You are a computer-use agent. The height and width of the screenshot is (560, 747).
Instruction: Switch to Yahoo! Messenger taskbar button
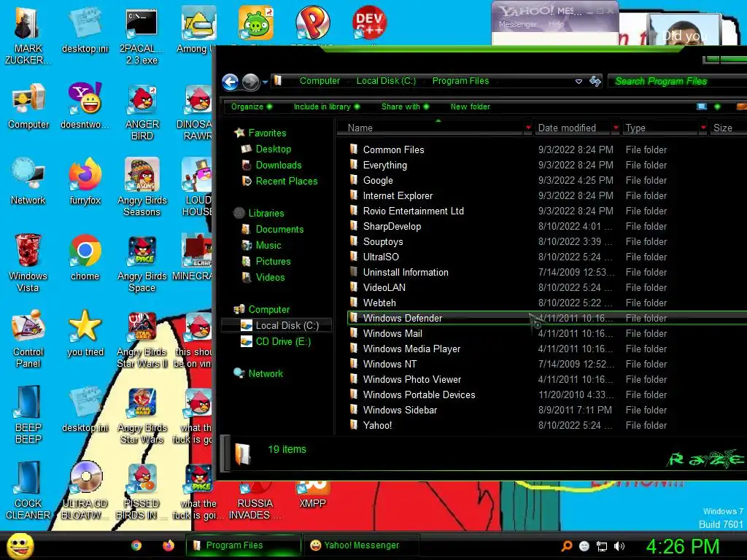tap(361, 545)
